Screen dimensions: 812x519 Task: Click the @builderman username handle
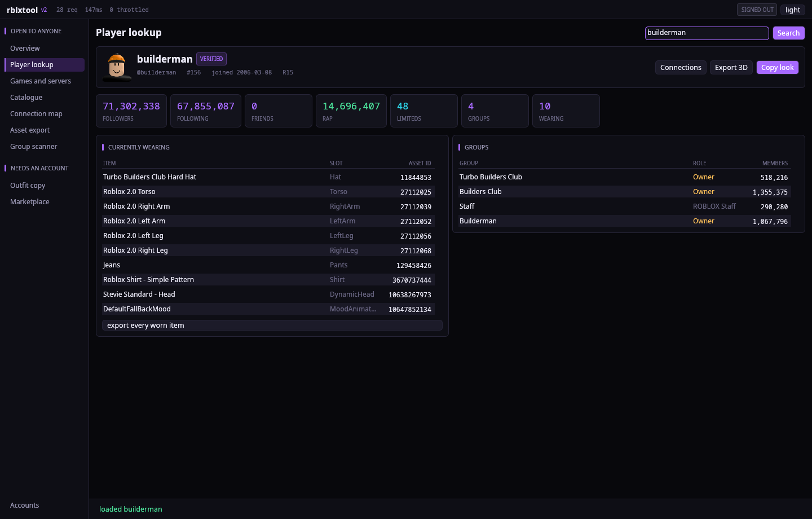tap(156, 73)
